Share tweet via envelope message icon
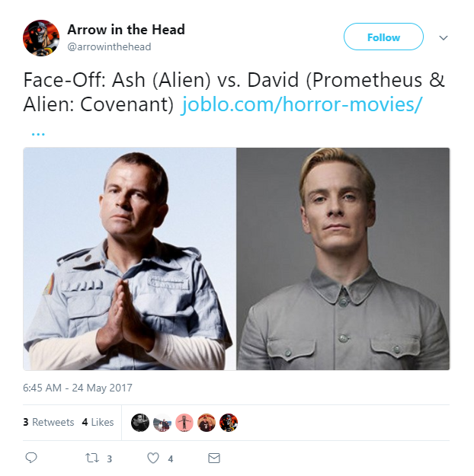Viewport: 474px width, 476px height. 214,458
